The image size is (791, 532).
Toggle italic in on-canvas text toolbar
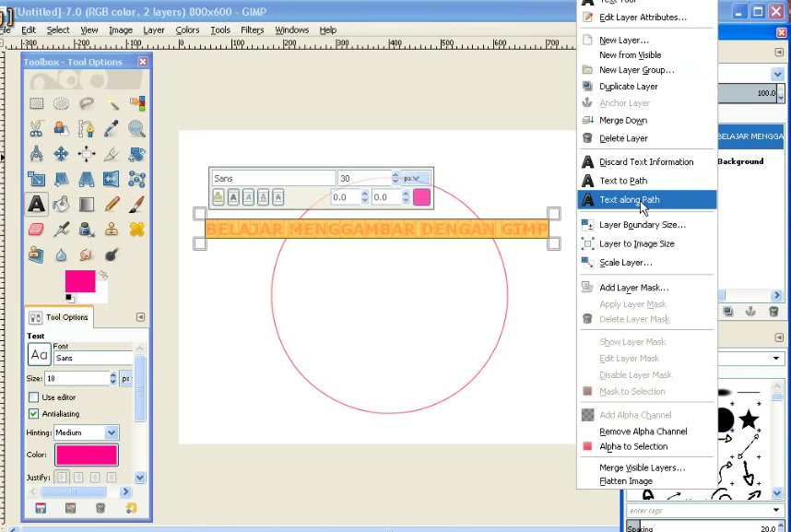tap(248, 197)
